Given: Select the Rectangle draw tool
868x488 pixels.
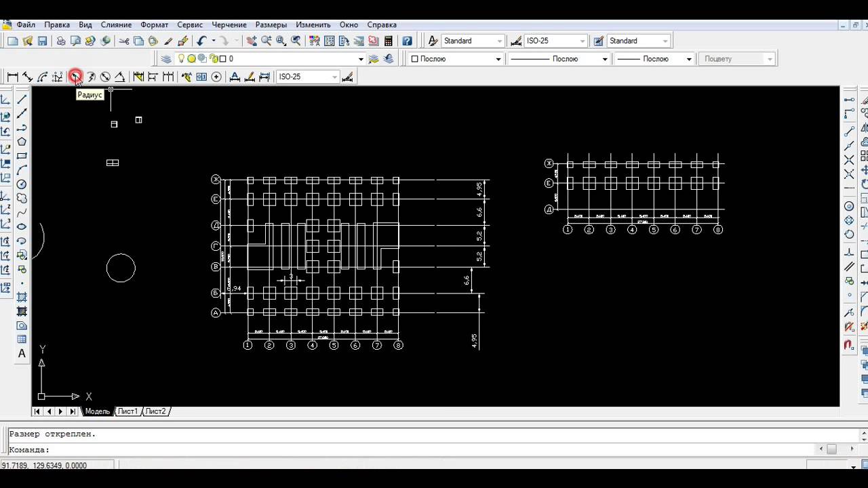Looking at the screenshot, I should click(x=22, y=156).
